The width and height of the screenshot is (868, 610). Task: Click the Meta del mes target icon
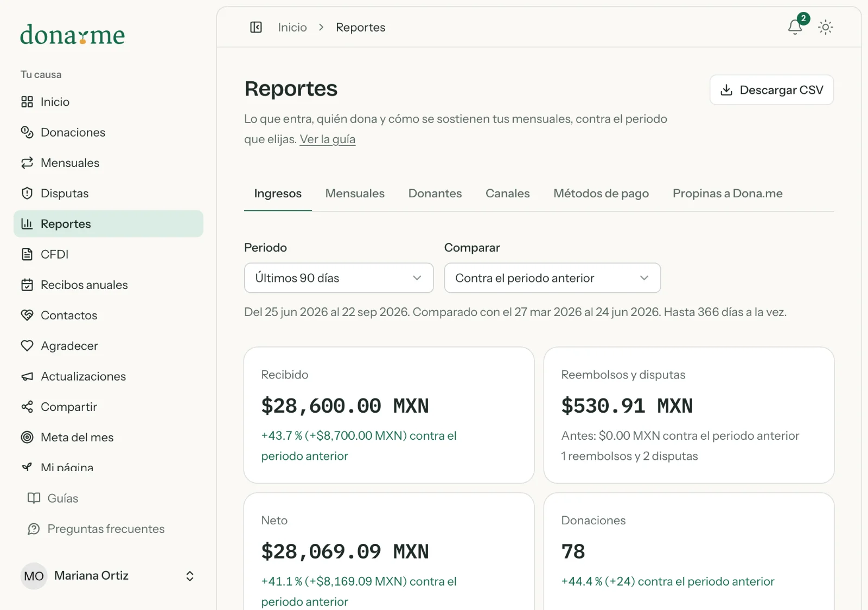pyautogui.click(x=27, y=437)
